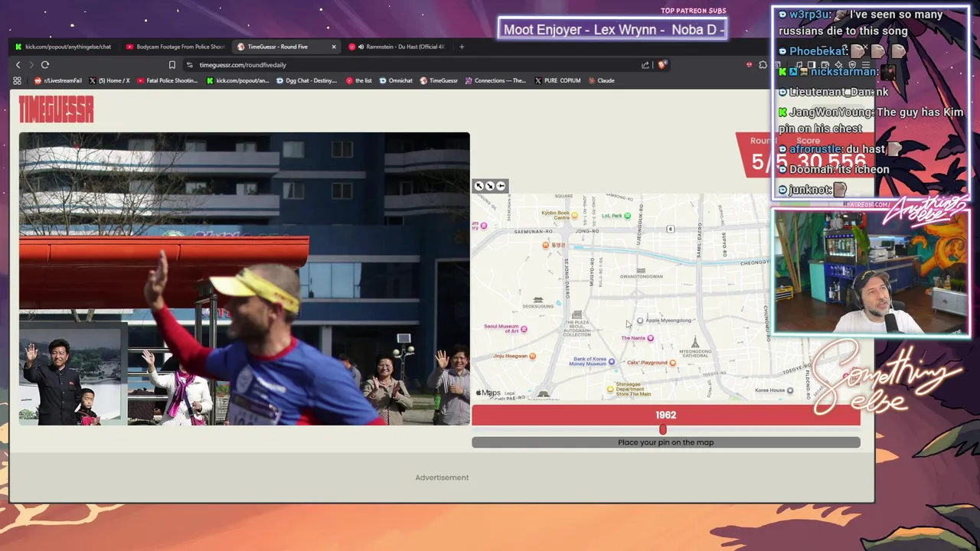Viewport: 980px width, 551px height.
Task: Switch to Rammstein - Du Hast tab
Action: point(397,47)
